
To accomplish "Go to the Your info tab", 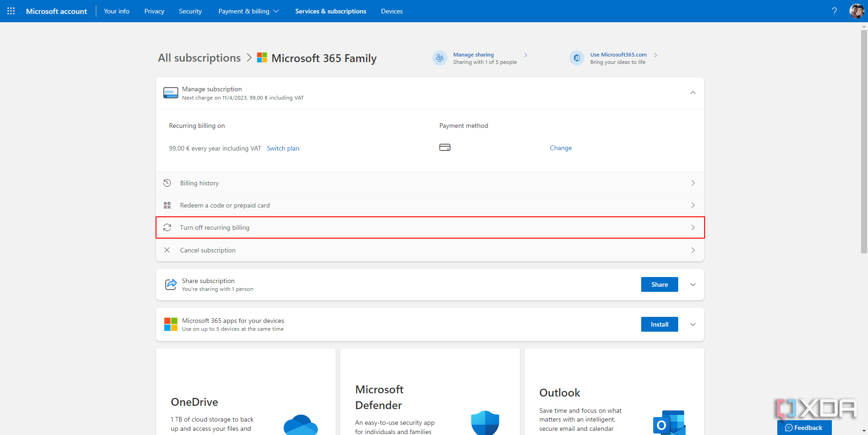I will pyautogui.click(x=117, y=11).
